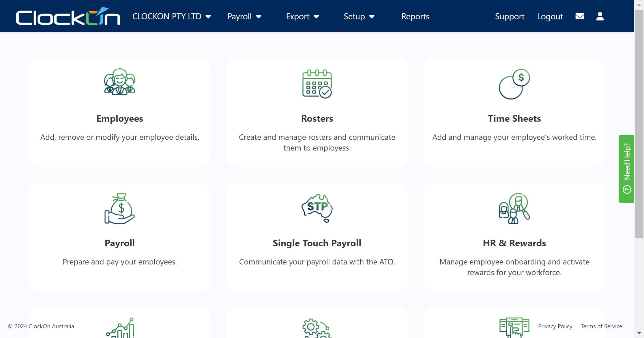Click the web page pointer icon
This screenshot has width=644, height=338.
click(x=514, y=328)
